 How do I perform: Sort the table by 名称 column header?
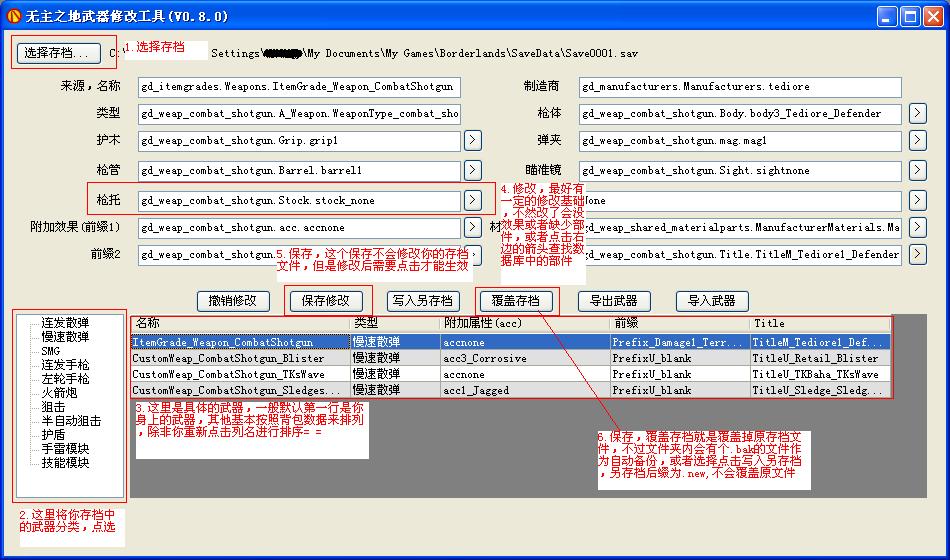pyautogui.click(x=240, y=324)
